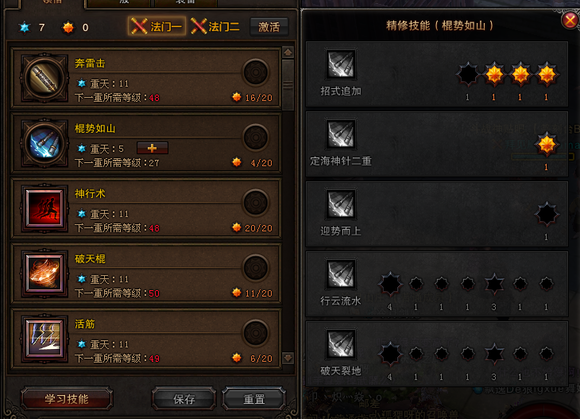Switch to the 法门二 tab
Screen dimensions: 580x419
click(x=215, y=26)
